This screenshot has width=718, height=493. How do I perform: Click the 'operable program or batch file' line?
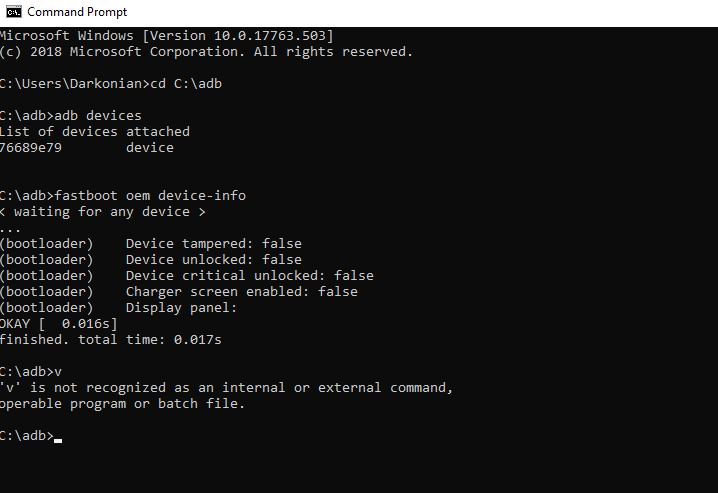tap(122, 403)
